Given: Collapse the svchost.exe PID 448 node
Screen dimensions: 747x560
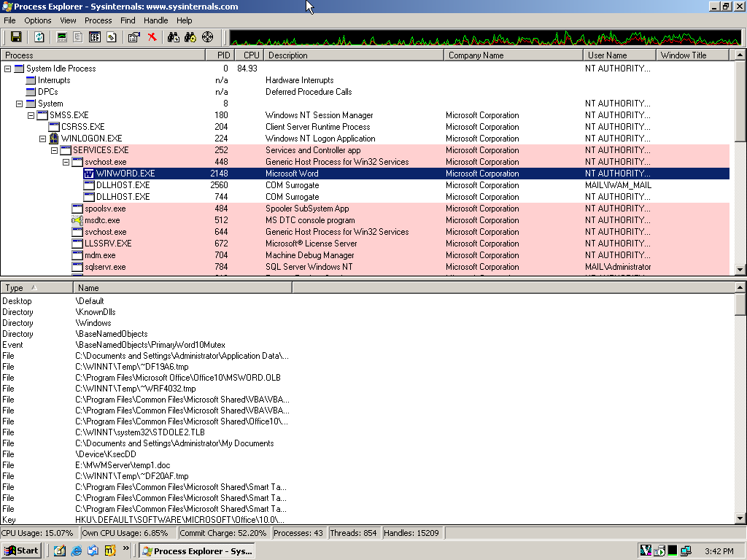Looking at the screenshot, I should click(x=66, y=162).
